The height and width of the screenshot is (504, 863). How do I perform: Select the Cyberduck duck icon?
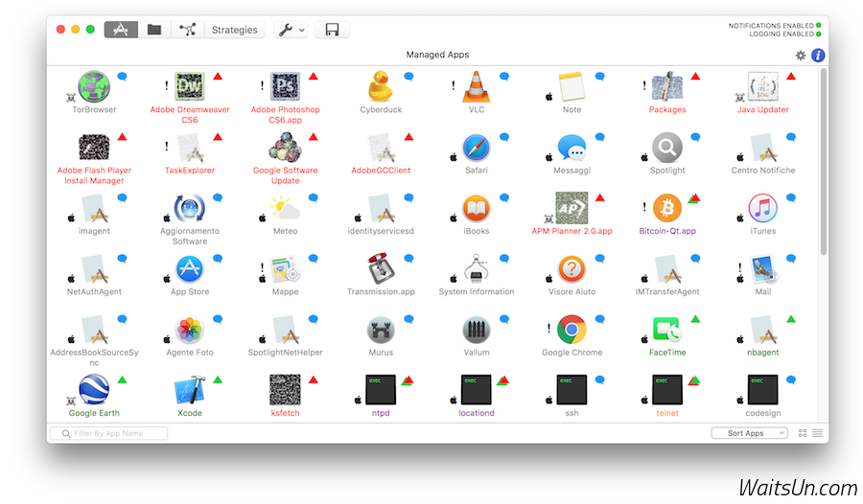[381, 86]
